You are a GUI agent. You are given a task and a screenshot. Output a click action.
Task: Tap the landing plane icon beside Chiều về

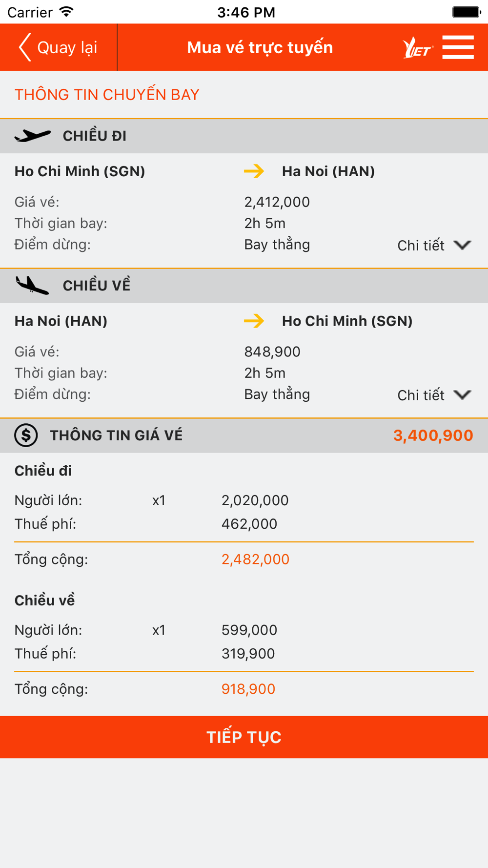[32, 285]
